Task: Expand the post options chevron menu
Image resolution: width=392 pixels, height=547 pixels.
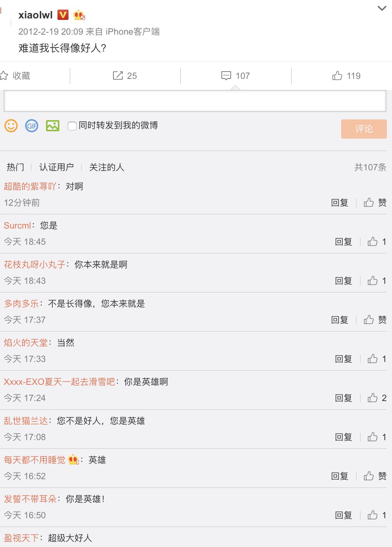Action: coord(382,8)
